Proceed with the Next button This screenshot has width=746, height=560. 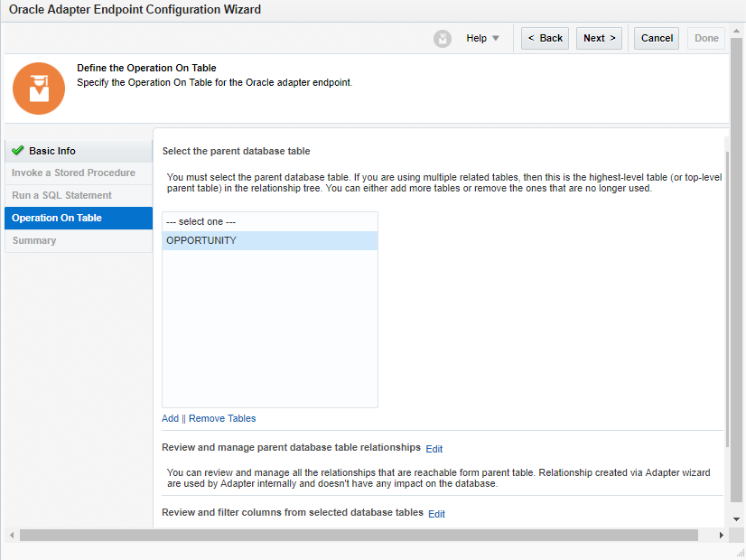coord(599,39)
